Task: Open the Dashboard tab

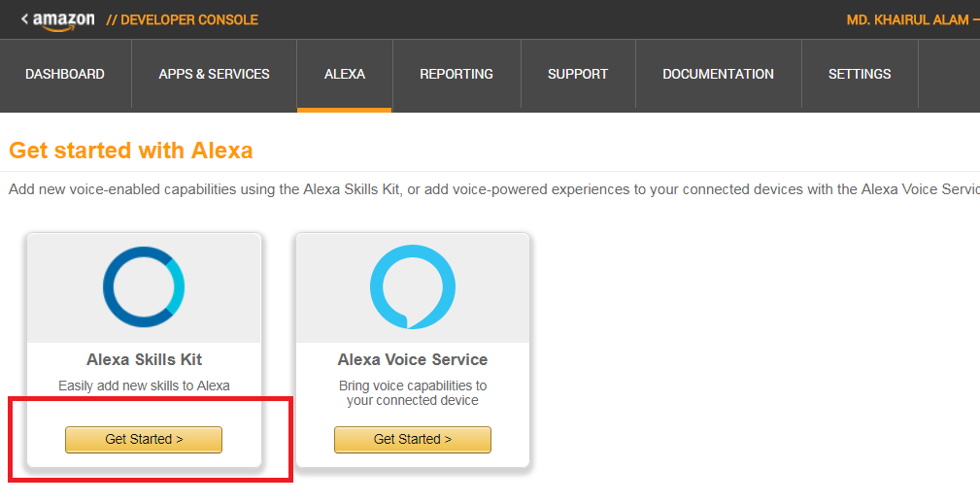Action: tap(65, 75)
